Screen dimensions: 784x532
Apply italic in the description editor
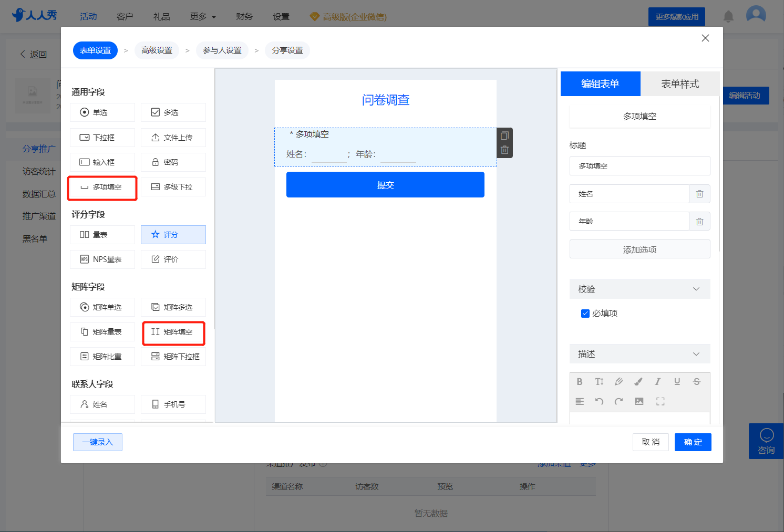(x=657, y=382)
